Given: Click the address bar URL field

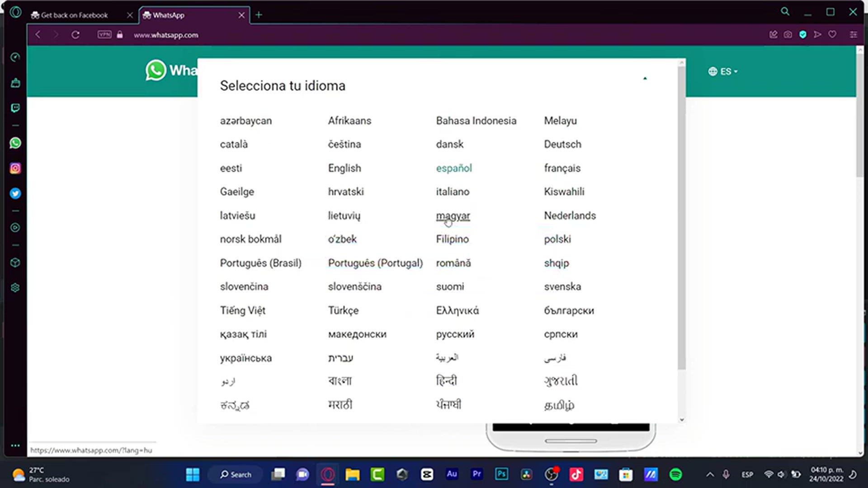Looking at the screenshot, I should (166, 35).
